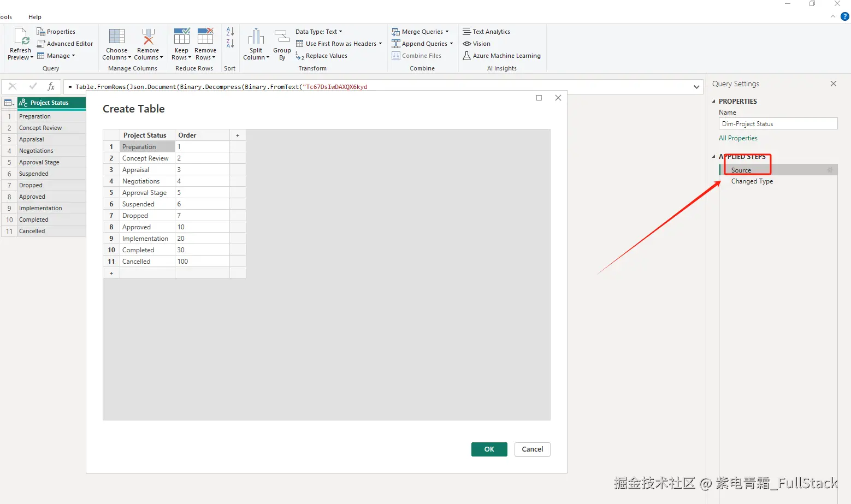851x504 pixels.
Task: Close the Create Table dialog
Action: click(x=558, y=98)
